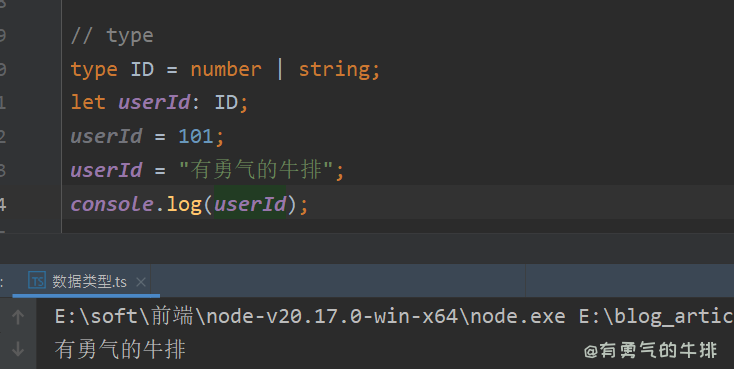
Task: Click the ID annotation after userId colon
Action: 226,102
